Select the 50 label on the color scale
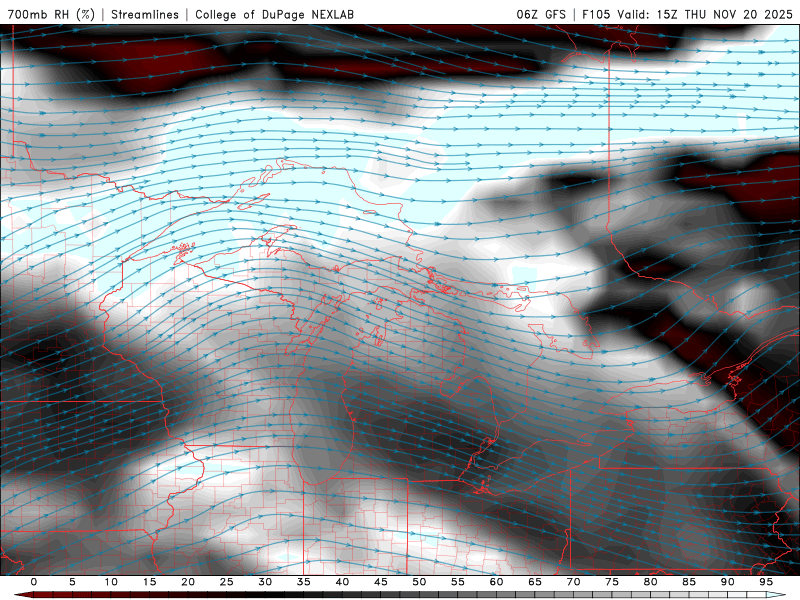This screenshot has height=600, width=800. tap(419, 582)
